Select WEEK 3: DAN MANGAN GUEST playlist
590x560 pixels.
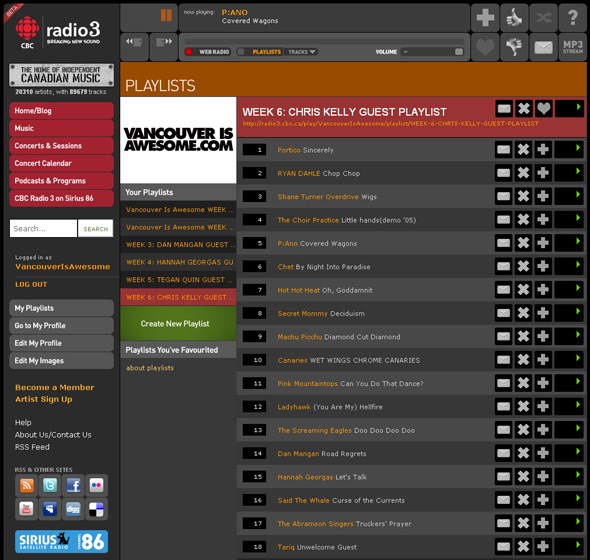[178, 245]
